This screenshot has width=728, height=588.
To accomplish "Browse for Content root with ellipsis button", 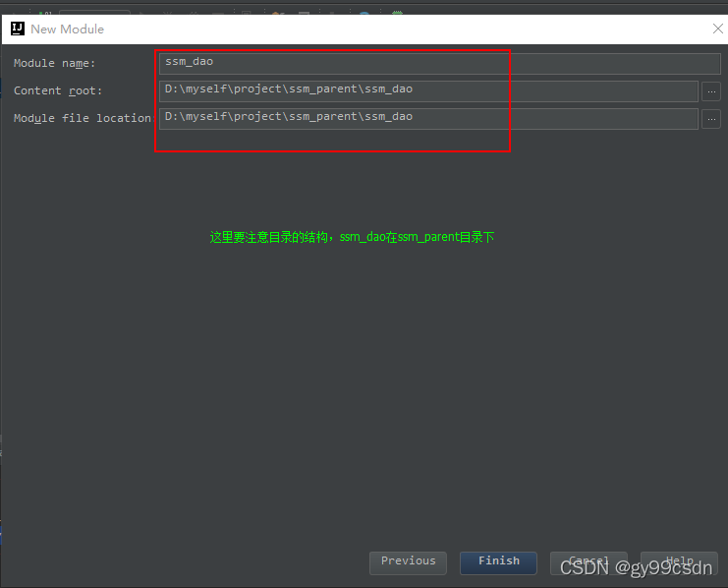I will click(x=711, y=91).
